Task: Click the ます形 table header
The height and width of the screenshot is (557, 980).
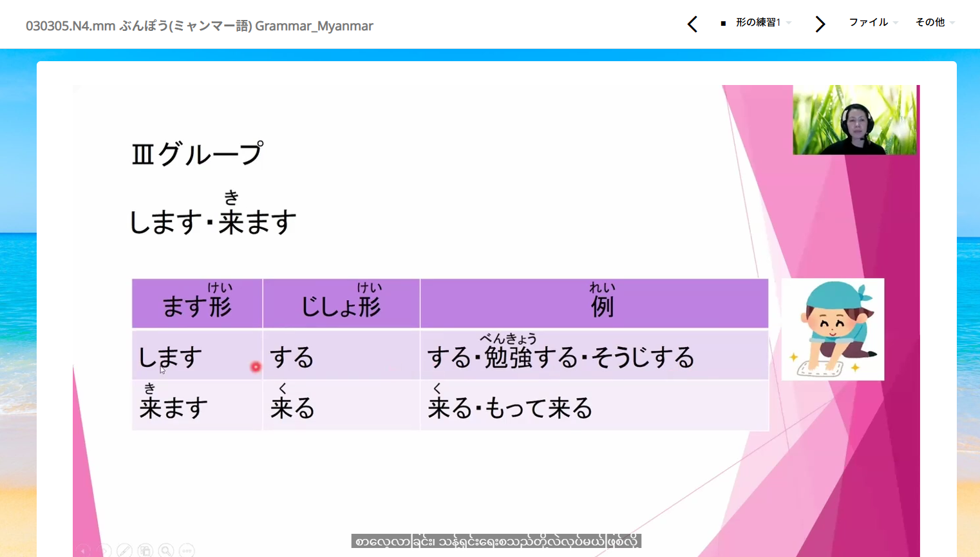Action: [197, 304]
